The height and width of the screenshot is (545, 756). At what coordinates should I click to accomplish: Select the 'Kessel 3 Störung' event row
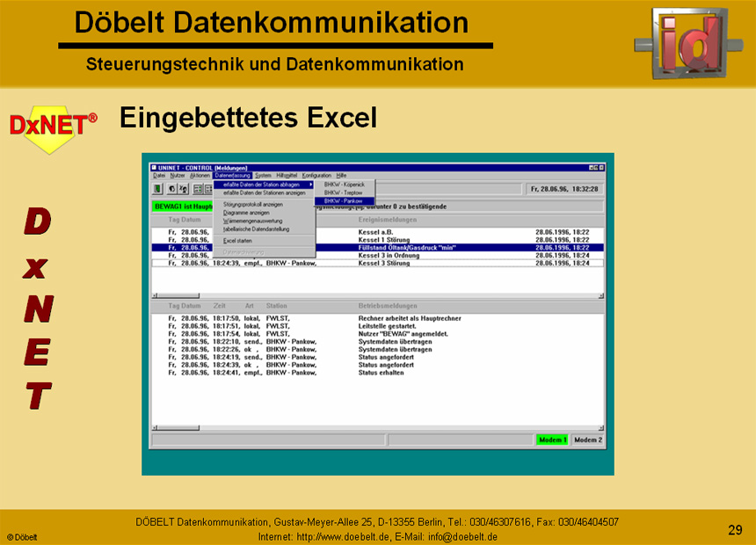(377, 263)
